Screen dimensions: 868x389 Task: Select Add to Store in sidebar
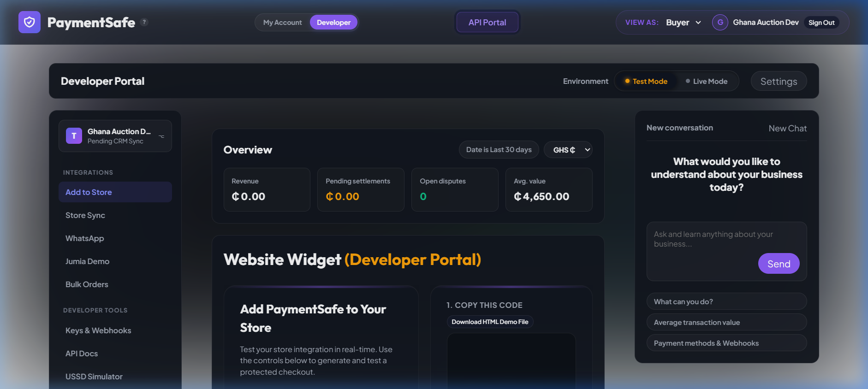[x=115, y=192]
